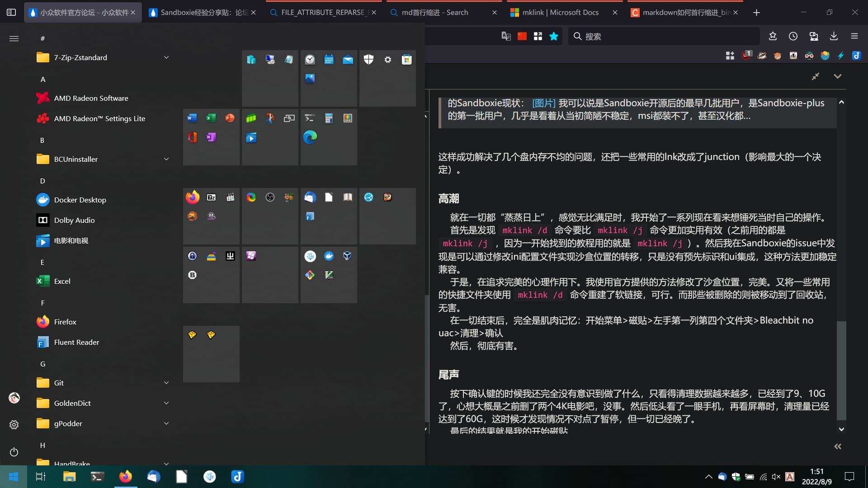Expand the 7-Zip-Zstandard folder
The image size is (868, 488).
click(166, 57)
